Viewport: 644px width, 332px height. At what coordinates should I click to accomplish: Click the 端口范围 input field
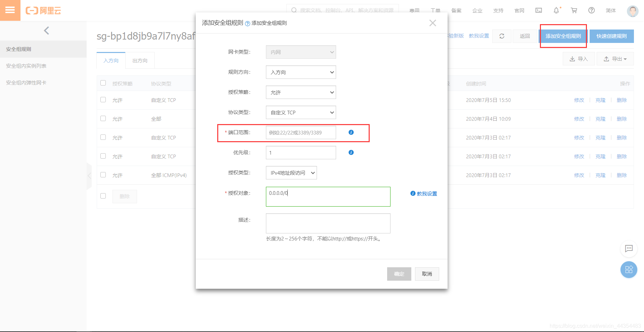pos(301,132)
